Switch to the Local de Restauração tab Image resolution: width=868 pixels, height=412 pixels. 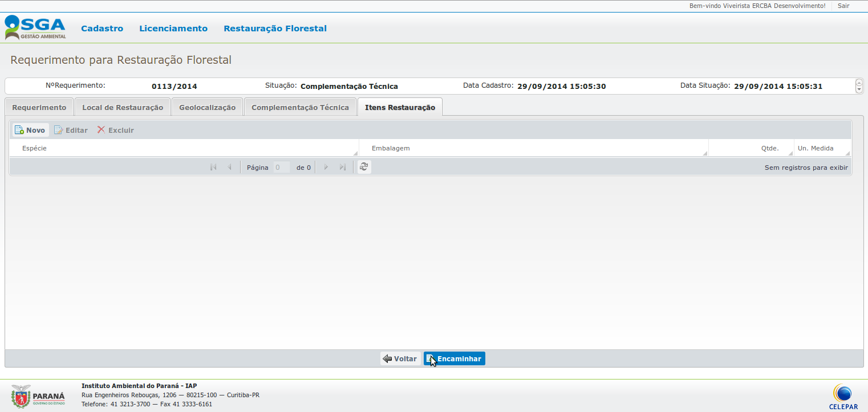click(123, 107)
